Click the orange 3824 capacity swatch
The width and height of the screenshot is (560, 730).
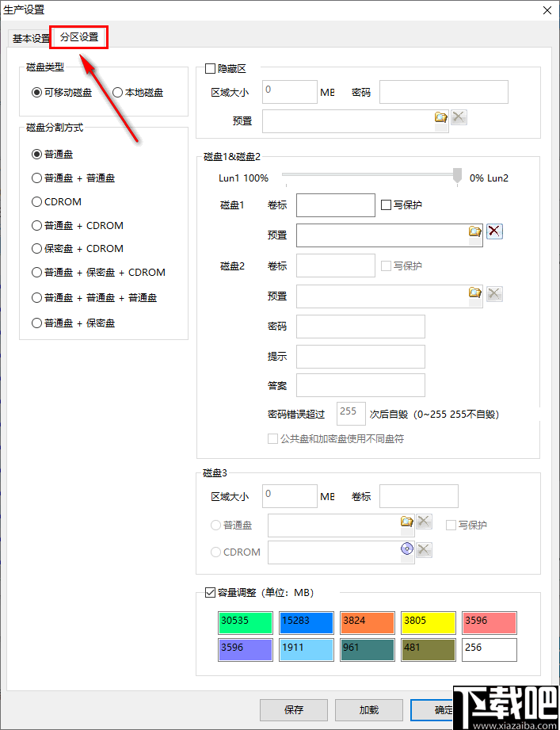[x=368, y=623]
